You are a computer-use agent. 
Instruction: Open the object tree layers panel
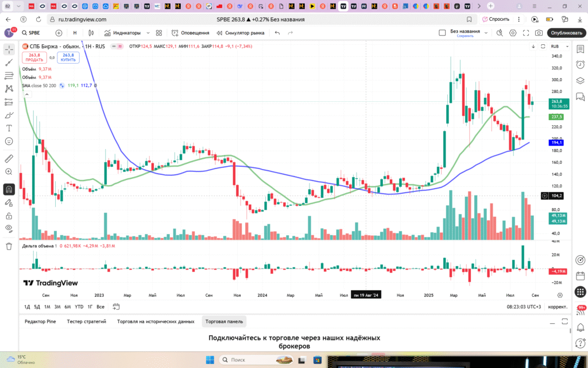580,80
